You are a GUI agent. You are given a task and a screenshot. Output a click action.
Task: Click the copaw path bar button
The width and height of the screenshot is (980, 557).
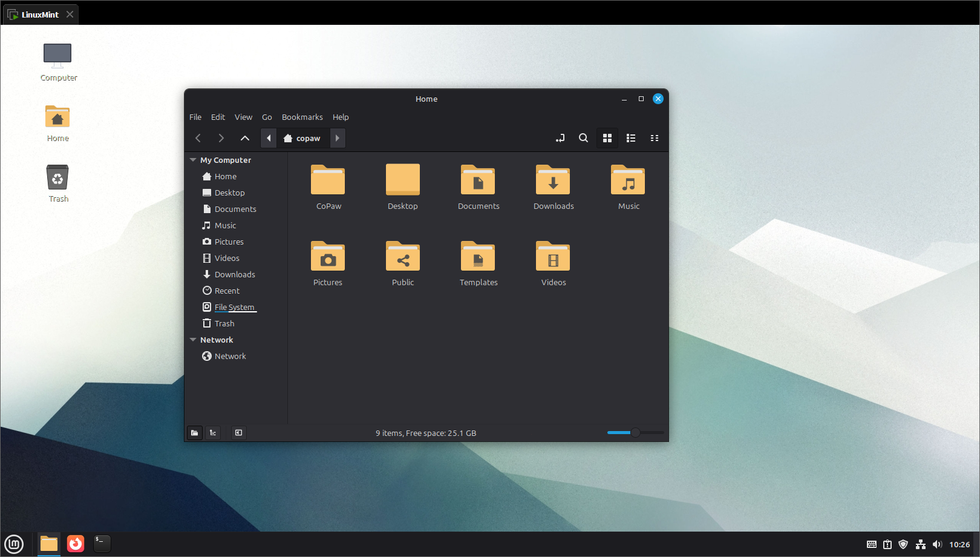pos(302,138)
